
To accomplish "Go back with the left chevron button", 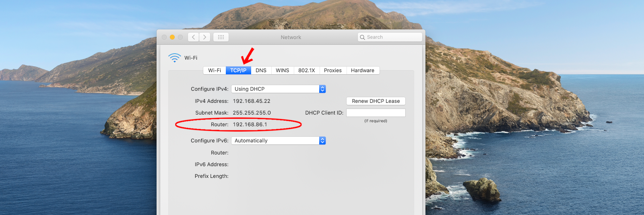I will tap(194, 37).
